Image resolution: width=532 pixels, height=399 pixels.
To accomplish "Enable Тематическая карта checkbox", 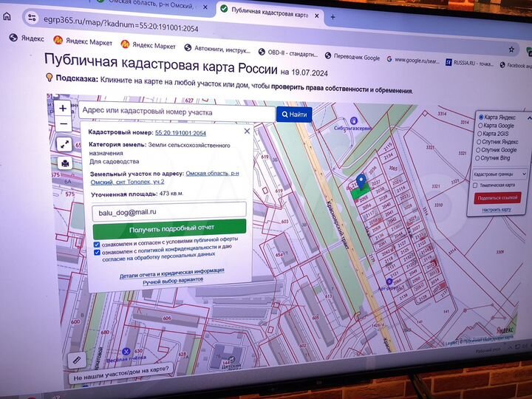I will pos(475,185).
